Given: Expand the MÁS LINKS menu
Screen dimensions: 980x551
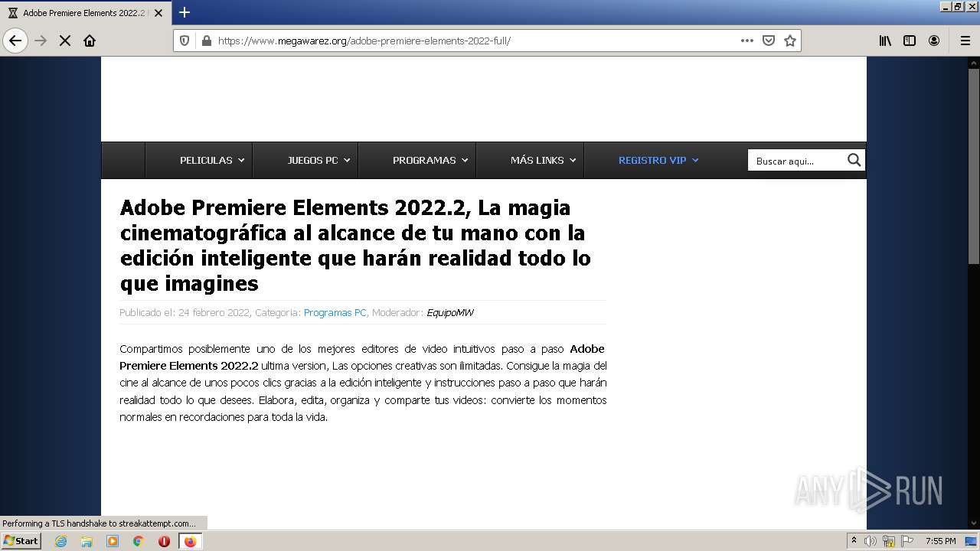Looking at the screenshot, I should point(542,160).
